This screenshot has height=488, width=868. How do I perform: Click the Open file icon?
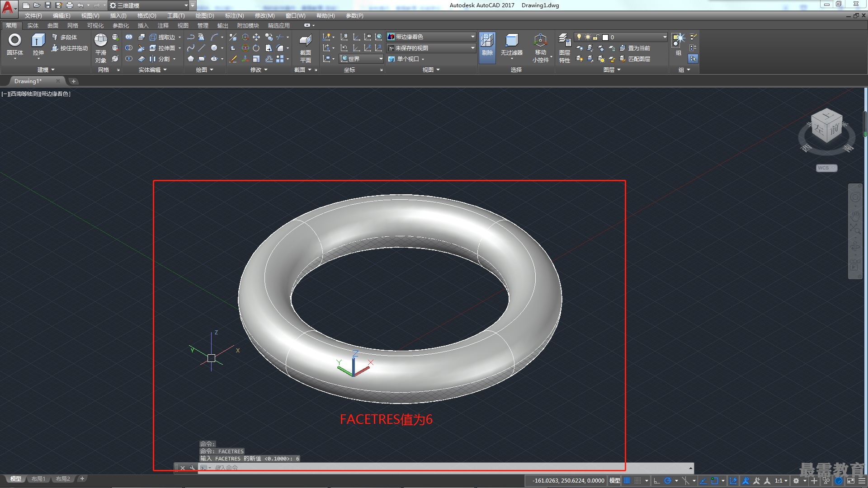click(x=37, y=5)
